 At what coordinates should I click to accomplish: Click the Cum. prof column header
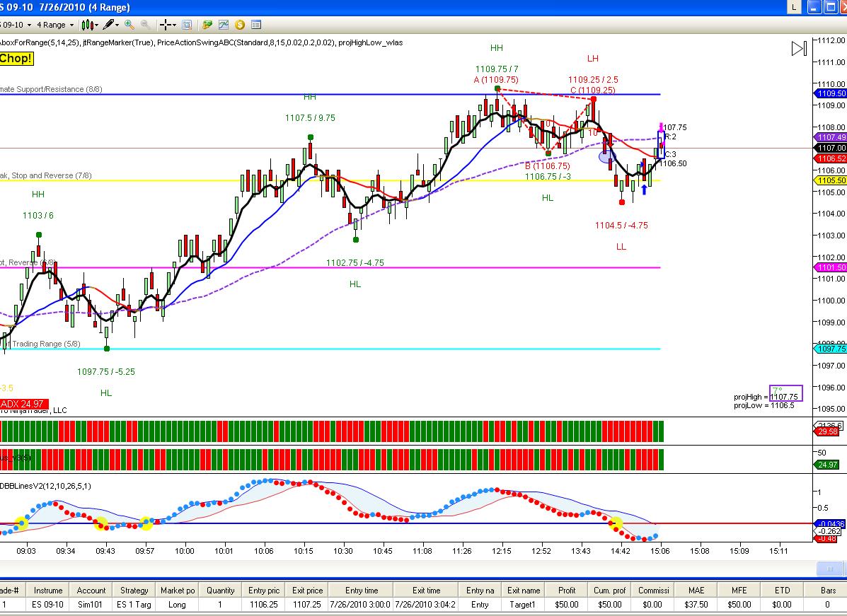[610, 590]
